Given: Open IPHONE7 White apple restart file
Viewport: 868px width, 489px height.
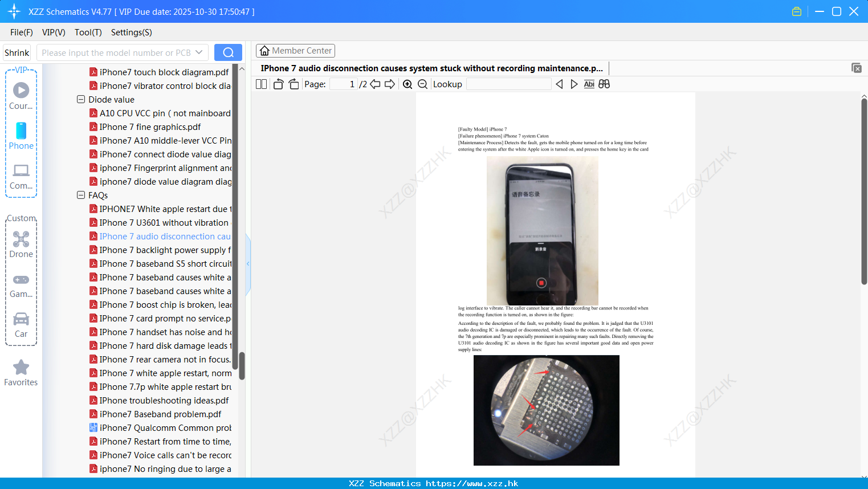Looking at the screenshot, I should (x=165, y=209).
